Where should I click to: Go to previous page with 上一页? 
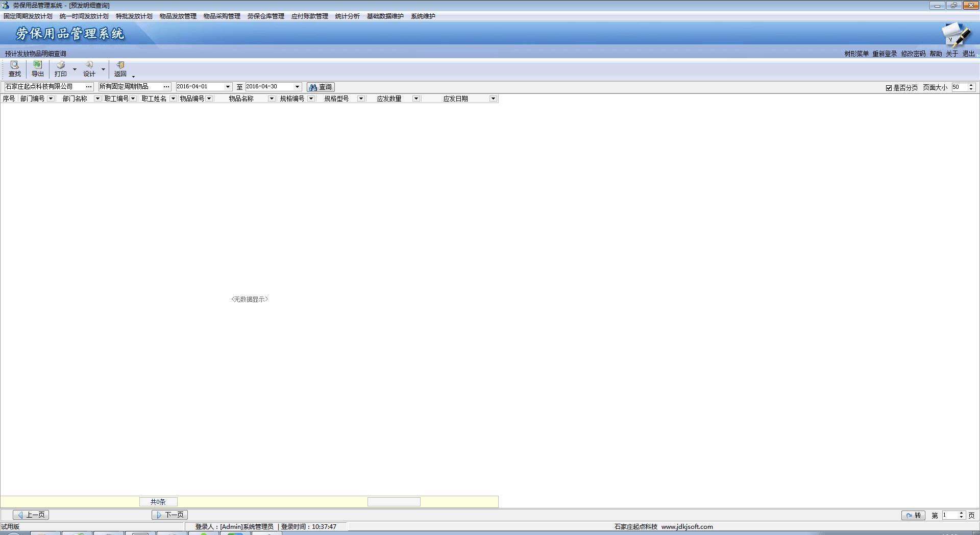point(31,515)
